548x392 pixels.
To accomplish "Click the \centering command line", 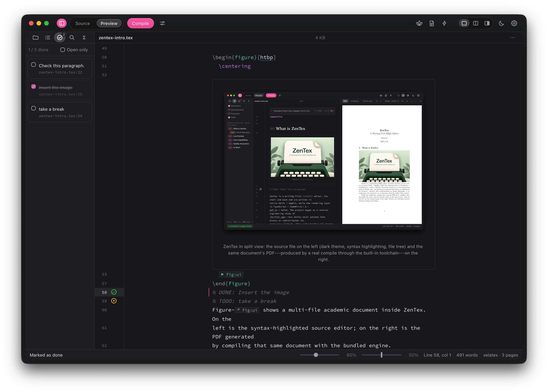I will tap(235, 66).
